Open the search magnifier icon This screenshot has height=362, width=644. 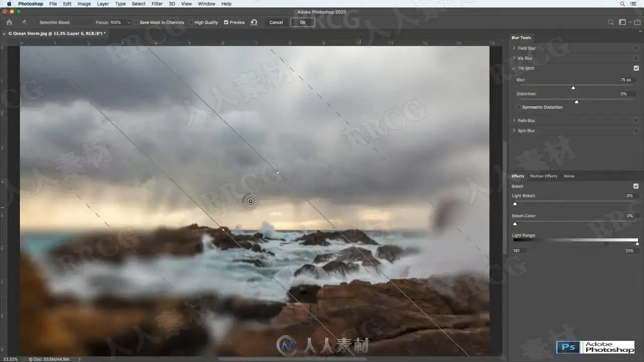click(611, 22)
